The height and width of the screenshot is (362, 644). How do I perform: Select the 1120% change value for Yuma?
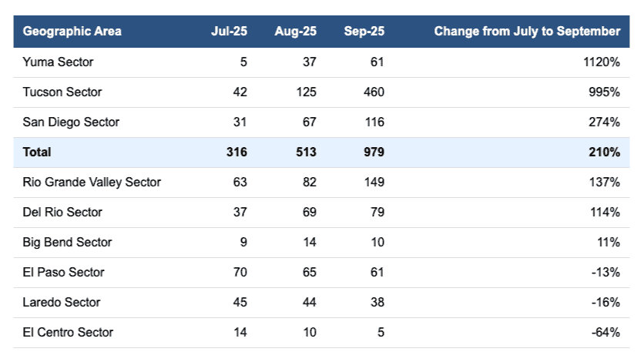tap(602, 62)
